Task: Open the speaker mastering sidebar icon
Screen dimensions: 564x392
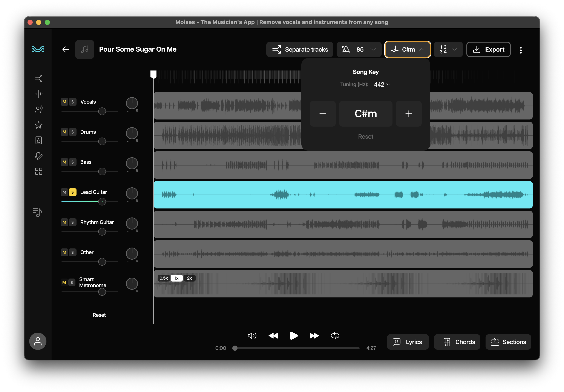Action: pos(38,141)
